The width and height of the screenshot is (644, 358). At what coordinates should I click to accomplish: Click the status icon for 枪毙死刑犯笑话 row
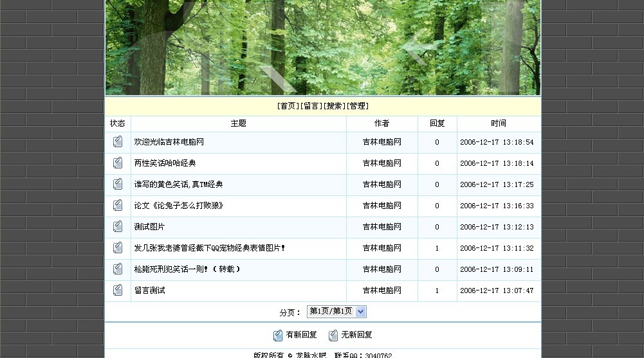(x=118, y=269)
